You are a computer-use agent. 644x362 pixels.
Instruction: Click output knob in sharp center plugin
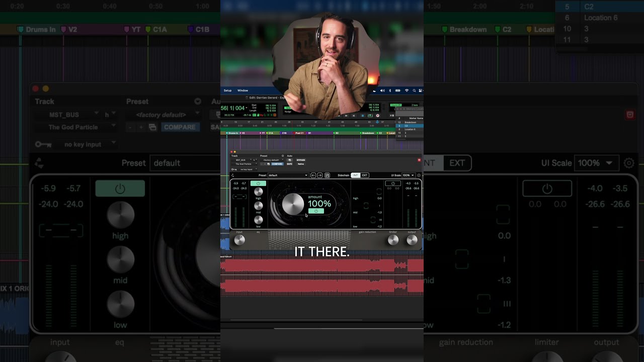tap(412, 240)
